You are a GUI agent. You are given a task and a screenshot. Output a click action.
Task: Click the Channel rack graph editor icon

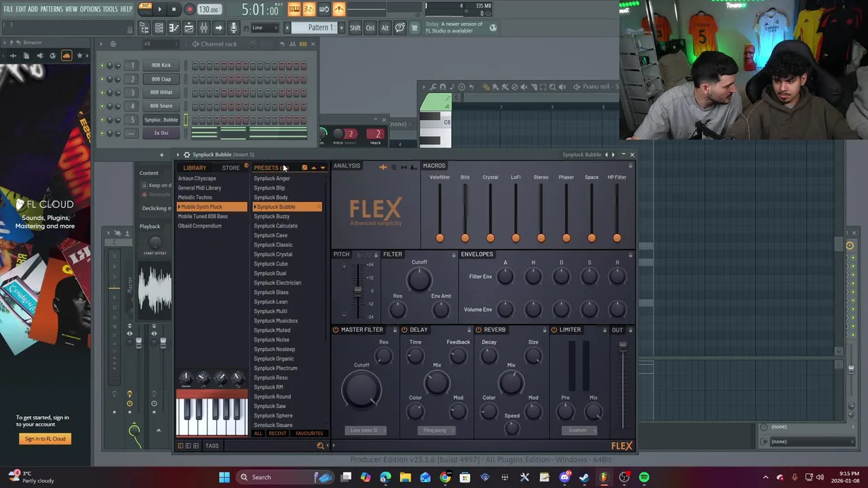293,44
